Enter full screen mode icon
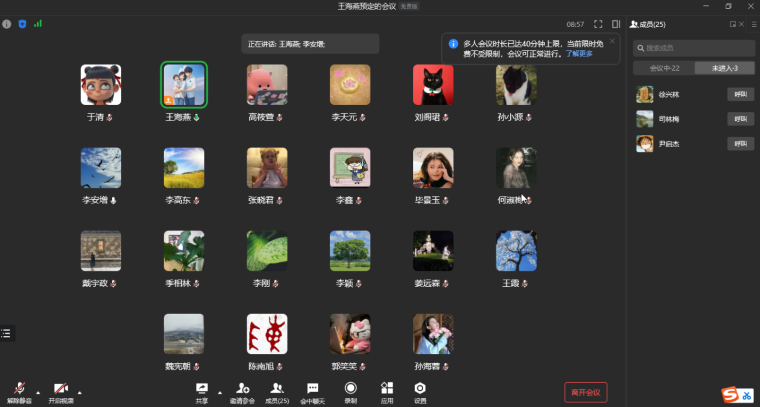The width and height of the screenshot is (760, 407). (x=598, y=24)
